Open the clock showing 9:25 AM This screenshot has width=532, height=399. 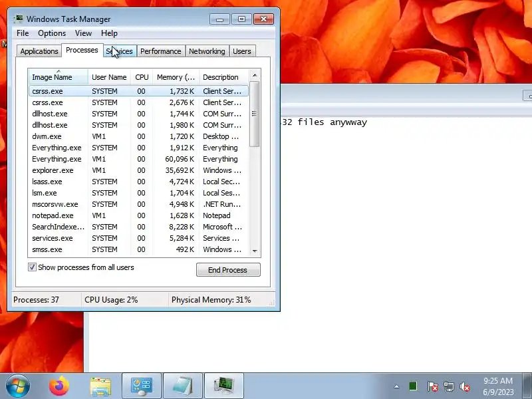coord(497,386)
